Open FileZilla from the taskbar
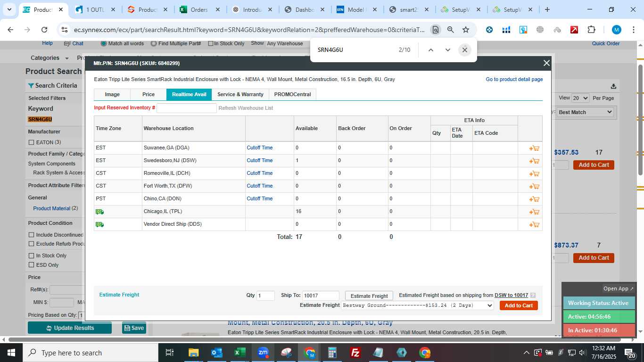 [355, 353]
